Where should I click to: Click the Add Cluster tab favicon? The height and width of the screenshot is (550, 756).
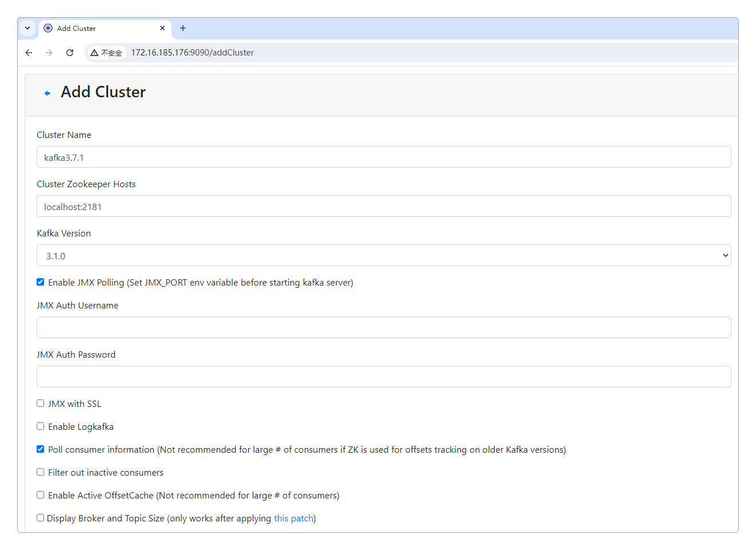click(x=48, y=28)
